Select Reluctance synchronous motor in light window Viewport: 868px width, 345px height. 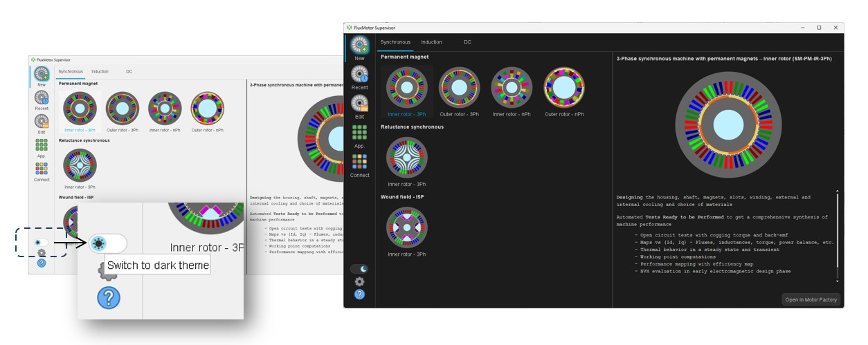[80, 165]
